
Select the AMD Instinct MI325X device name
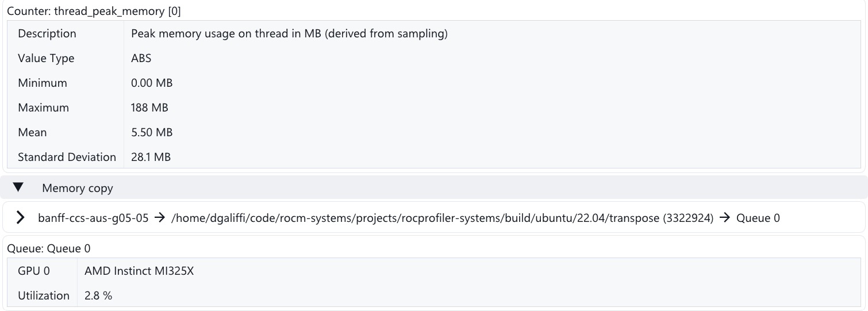139,271
